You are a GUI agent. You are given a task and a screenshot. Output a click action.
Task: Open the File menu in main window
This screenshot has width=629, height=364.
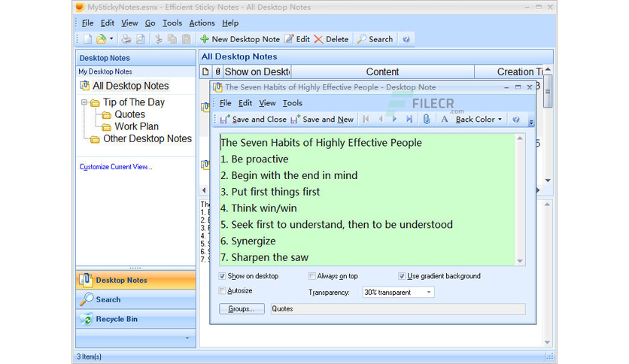click(87, 23)
